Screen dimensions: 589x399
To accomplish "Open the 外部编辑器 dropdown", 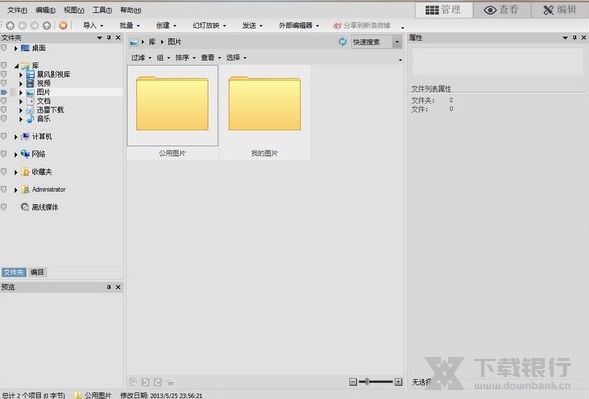I will point(299,26).
